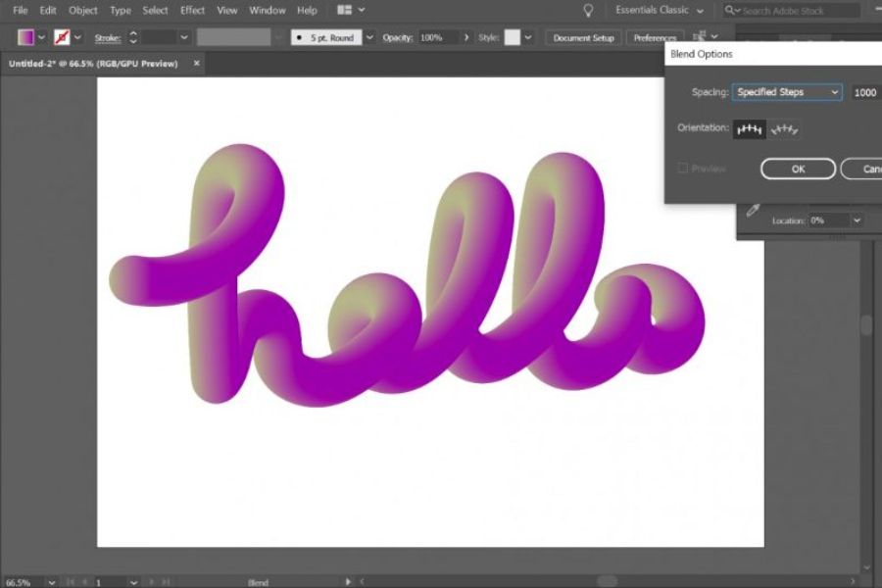Viewport: 882px width, 588px height.
Task: Open the Effect menu
Action: click(x=192, y=10)
